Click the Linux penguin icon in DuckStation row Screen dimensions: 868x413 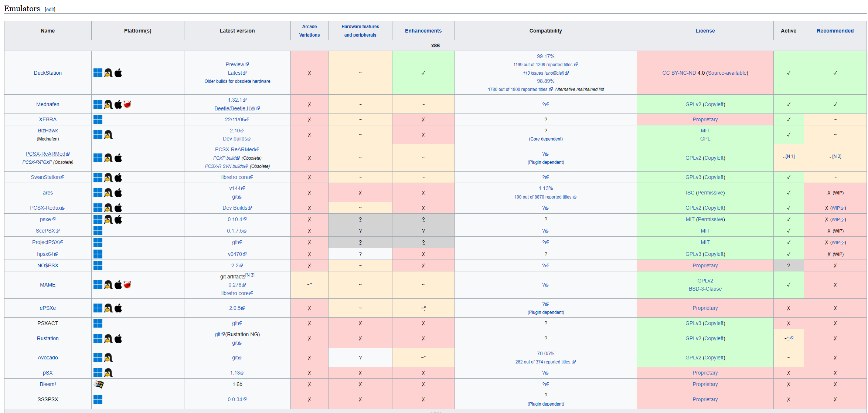108,73
